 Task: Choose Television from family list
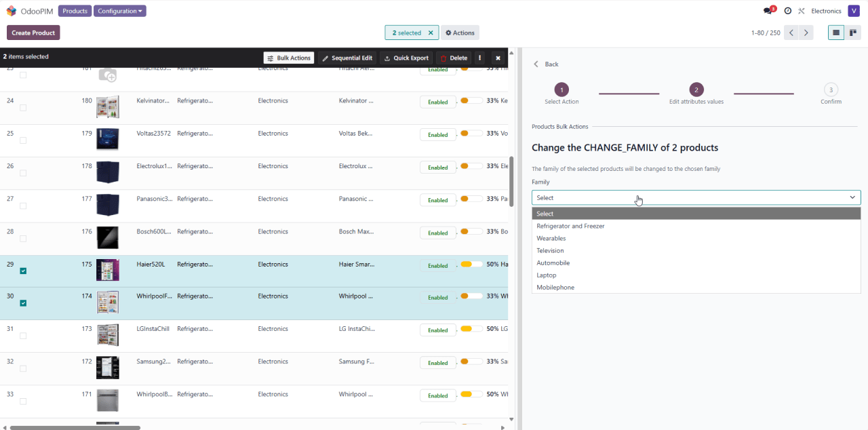(550, 251)
